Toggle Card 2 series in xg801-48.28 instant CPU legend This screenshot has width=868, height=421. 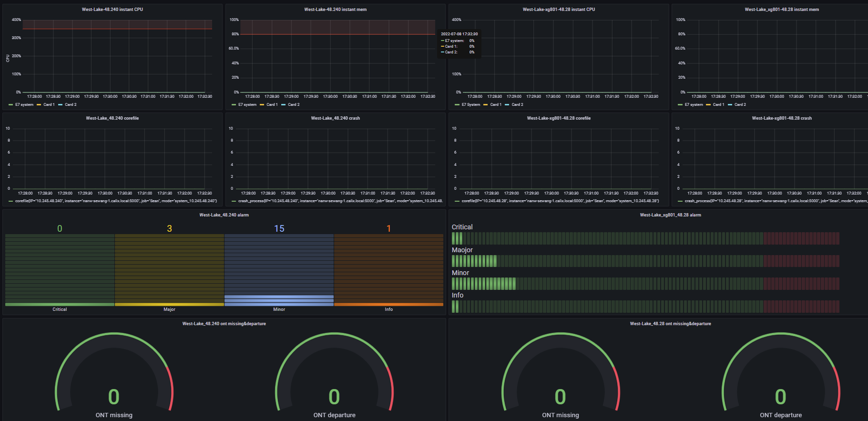coord(517,104)
